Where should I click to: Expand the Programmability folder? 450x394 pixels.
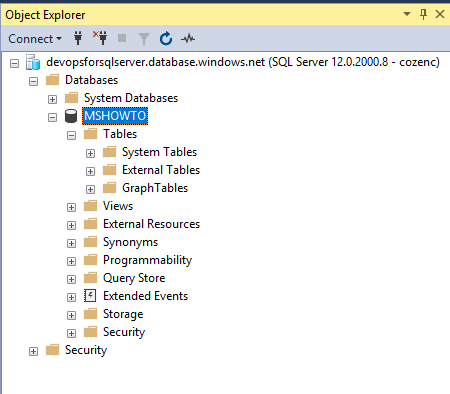[71, 261]
